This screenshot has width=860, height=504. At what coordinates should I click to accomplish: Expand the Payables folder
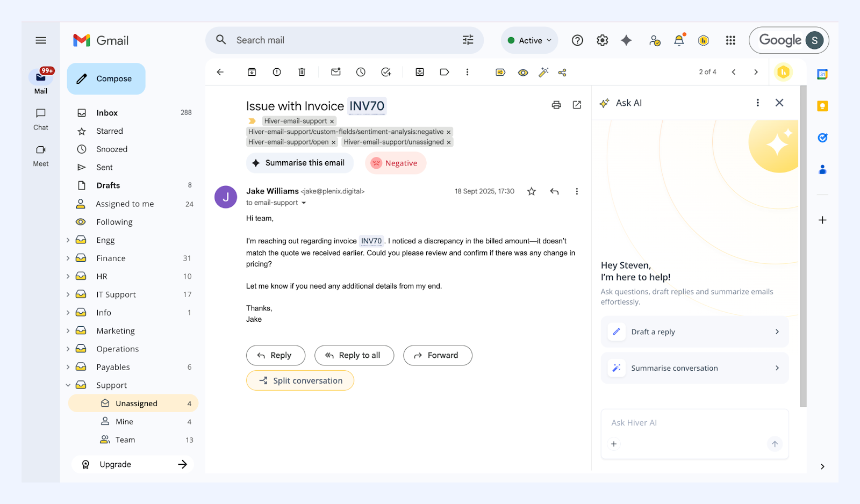pyautogui.click(x=68, y=367)
